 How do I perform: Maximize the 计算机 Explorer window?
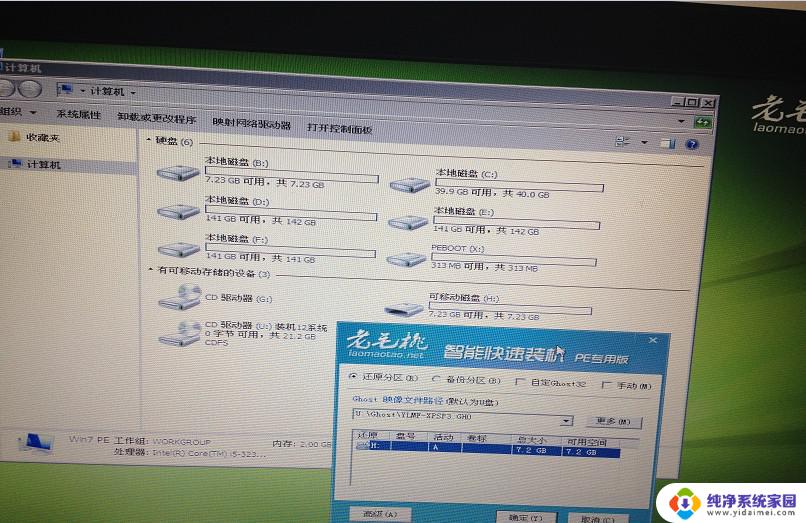click(x=693, y=102)
